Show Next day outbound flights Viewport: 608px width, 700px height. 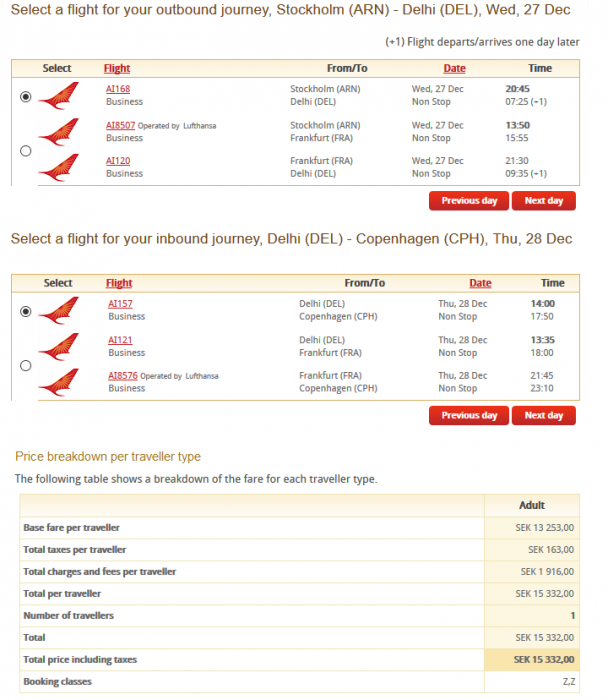point(544,201)
